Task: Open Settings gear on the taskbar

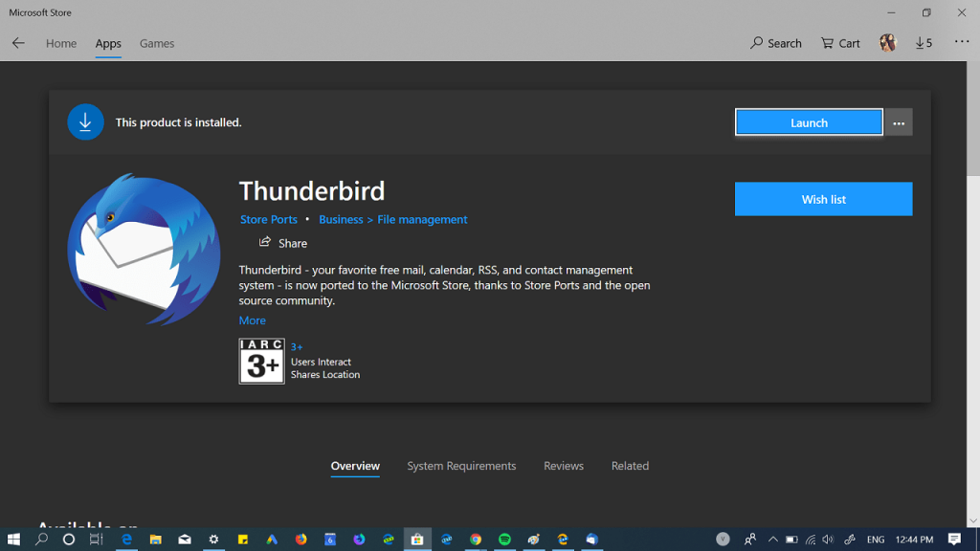Action: 213,540
